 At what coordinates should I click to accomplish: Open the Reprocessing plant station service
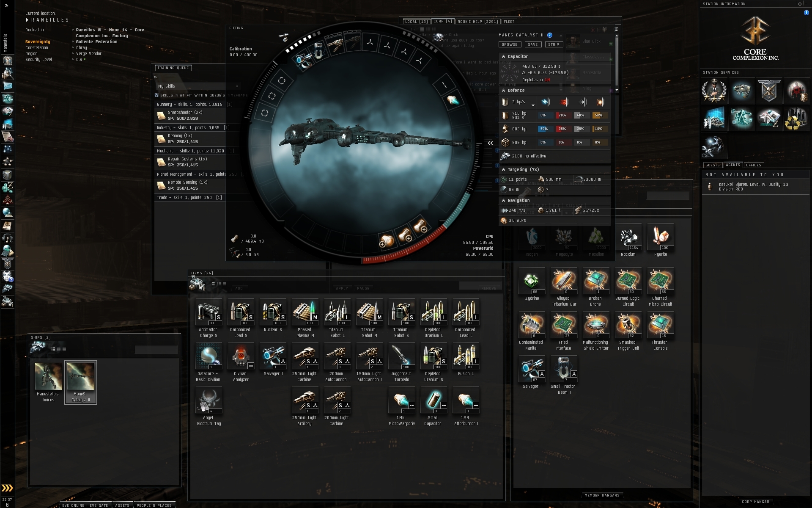point(796,119)
